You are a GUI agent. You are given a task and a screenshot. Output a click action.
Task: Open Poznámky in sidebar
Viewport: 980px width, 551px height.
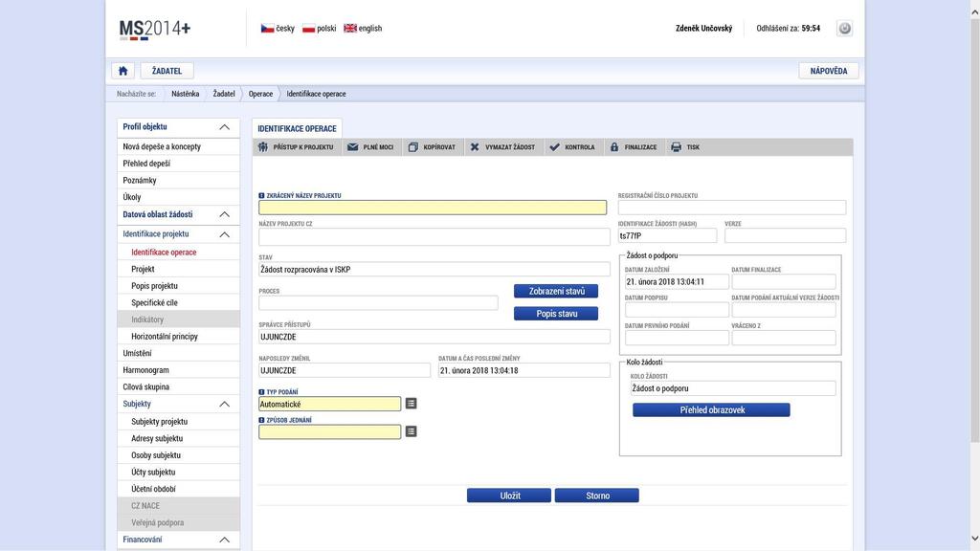click(x=178, y=181)
